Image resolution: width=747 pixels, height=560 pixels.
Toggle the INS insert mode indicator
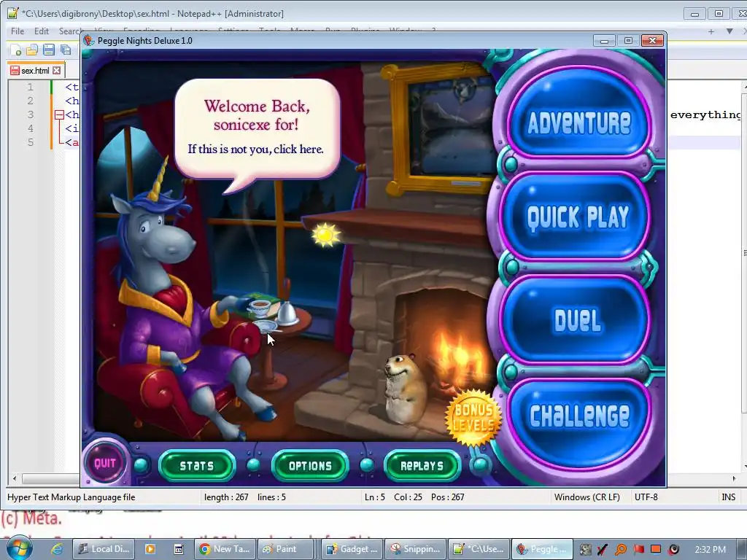729,497
